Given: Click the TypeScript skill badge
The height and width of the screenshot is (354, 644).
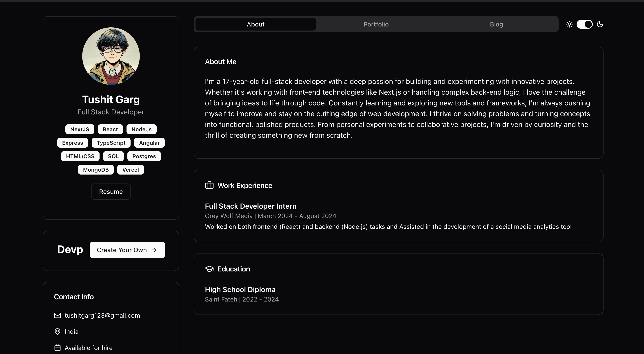Looking at the screenshot, I should click(x=111, y=143).
